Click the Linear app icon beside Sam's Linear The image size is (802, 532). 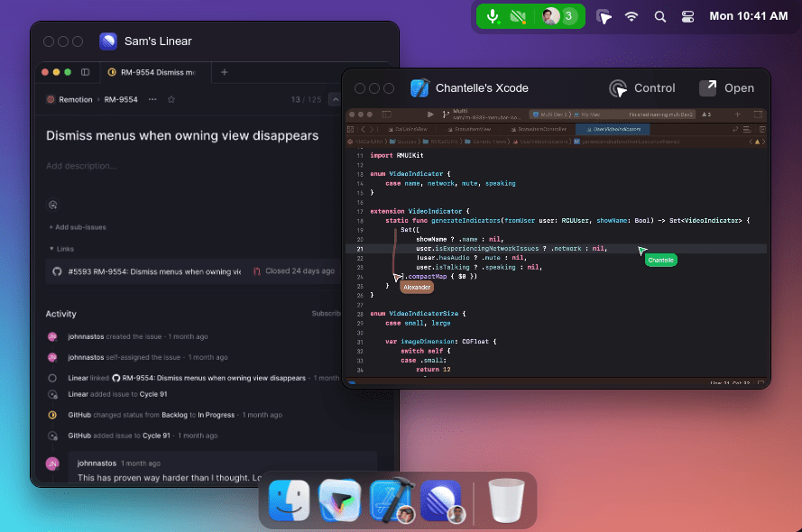click(108, 41)
